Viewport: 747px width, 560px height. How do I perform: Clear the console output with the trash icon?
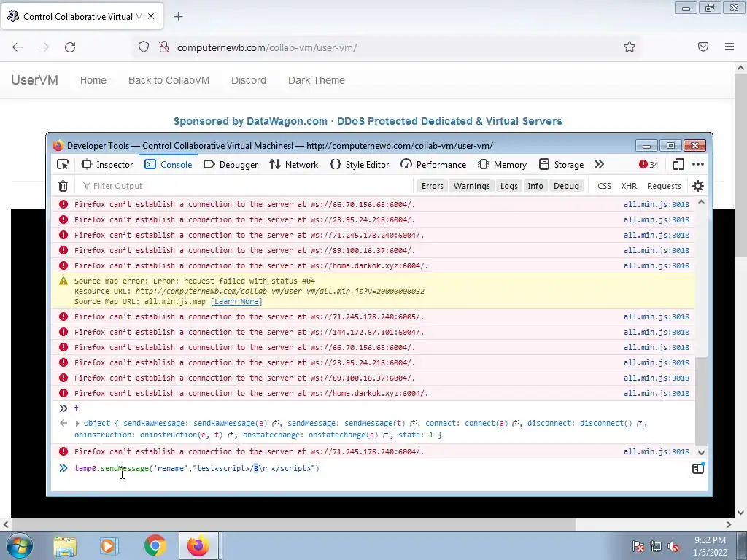[x=63, y=186]
